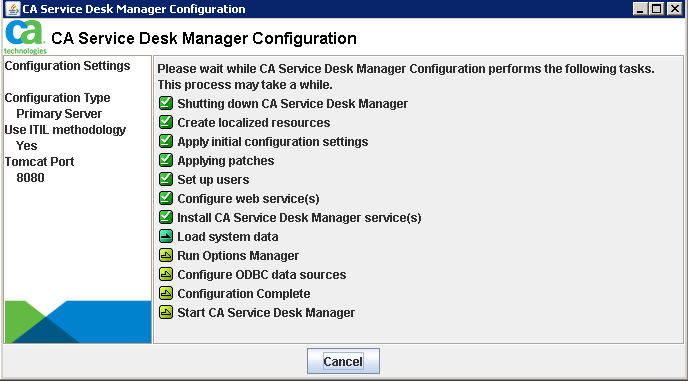Click the green checkmark beside Shutting down CA Service Desk Manager

click(x=165, y=104)
